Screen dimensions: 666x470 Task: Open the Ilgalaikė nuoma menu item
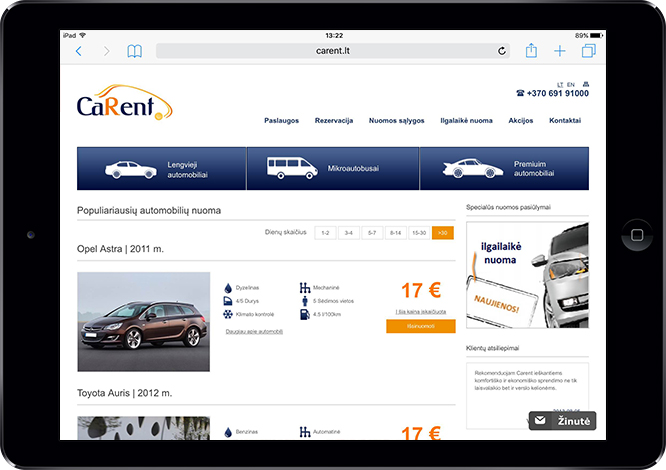click(466, 121)
